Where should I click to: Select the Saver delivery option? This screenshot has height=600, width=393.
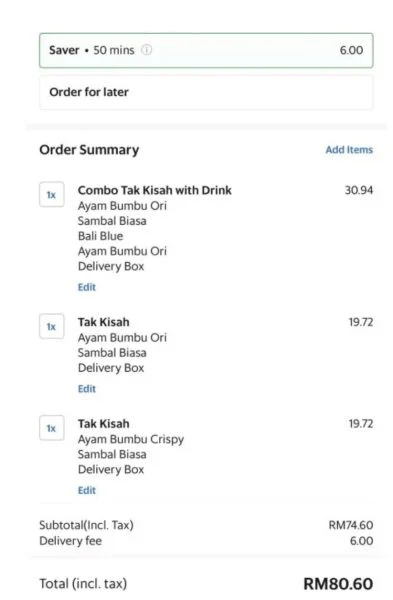pos(206,51)
